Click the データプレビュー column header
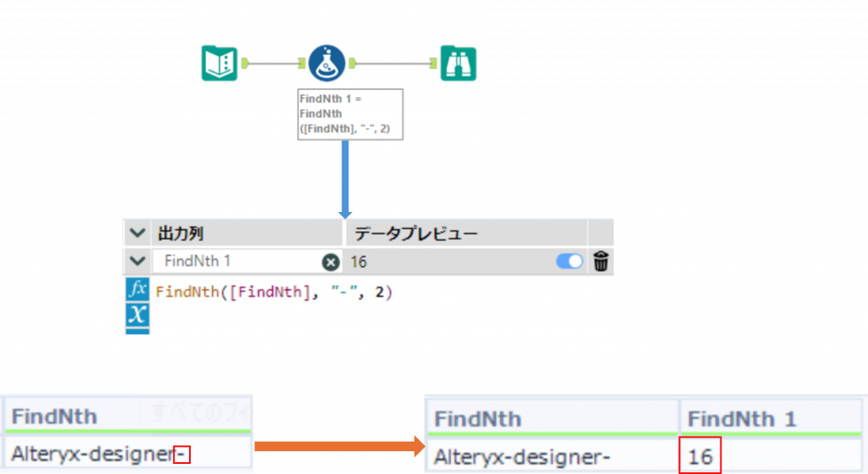The height and width of the screenshot is (474, 868). point(466,233)
